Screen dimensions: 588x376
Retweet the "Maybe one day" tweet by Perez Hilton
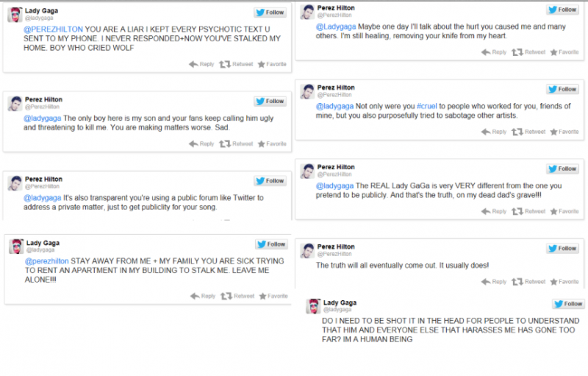tap(529, 52)
